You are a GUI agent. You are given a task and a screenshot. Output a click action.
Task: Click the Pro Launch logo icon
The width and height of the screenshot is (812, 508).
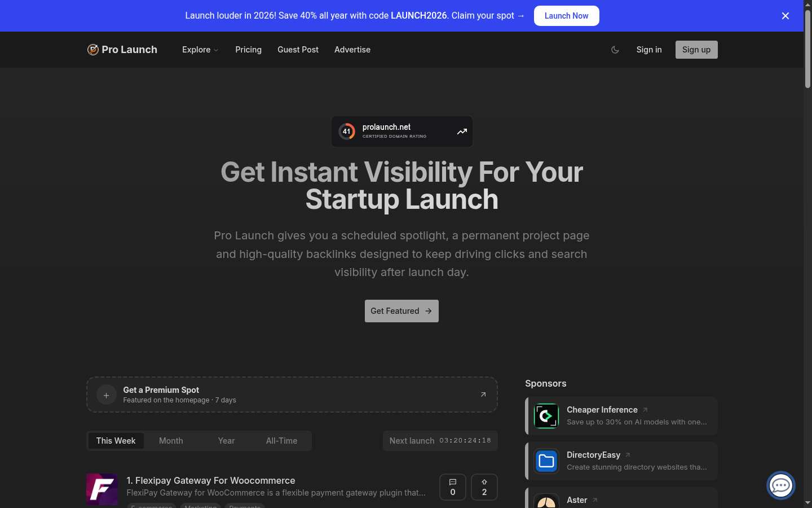93,50
